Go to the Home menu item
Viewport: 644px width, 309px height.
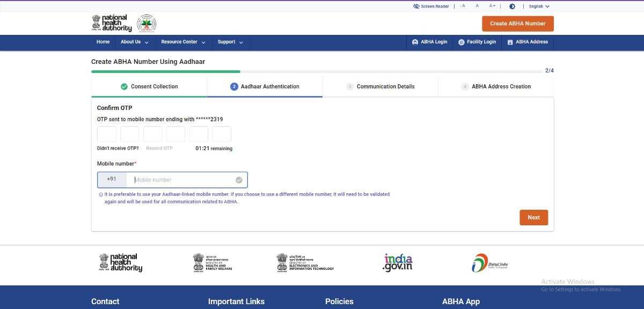coord(103,42)
